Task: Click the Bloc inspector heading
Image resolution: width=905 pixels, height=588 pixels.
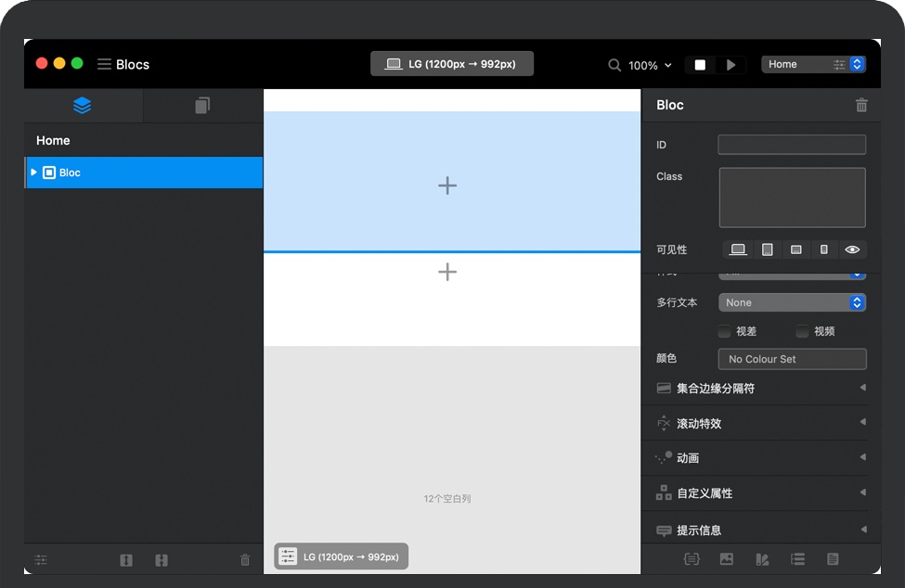Action: (x=670, y=105)
